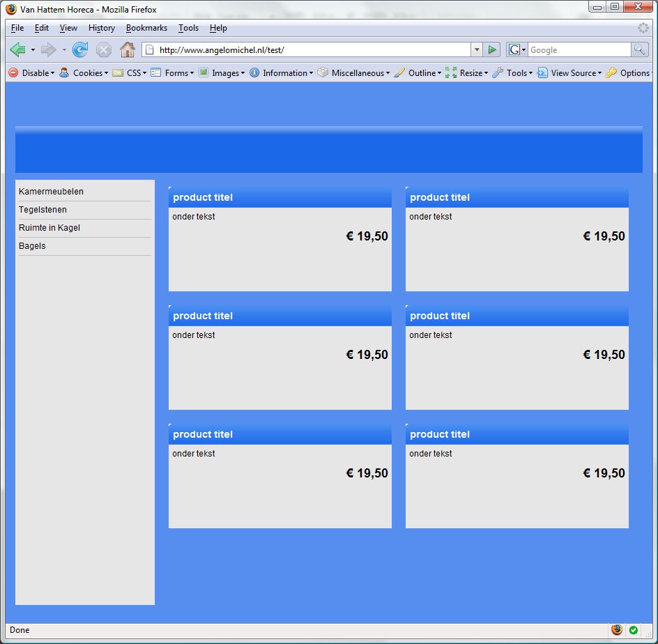This screenshot has height=644, width=658.
Task: Open the History menu
Action: point(102,28)
